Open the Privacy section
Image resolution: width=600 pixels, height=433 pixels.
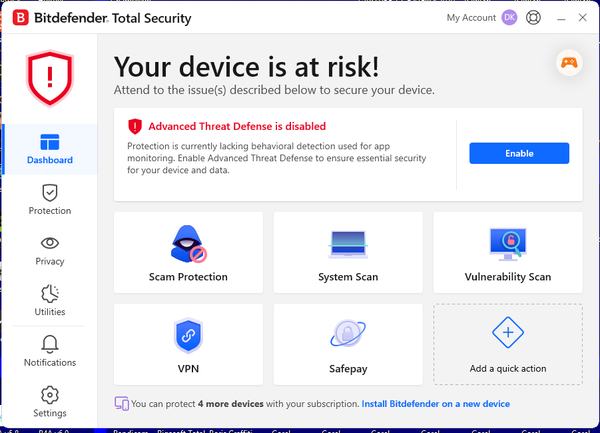pyautogui.click(x=49, y=250)
